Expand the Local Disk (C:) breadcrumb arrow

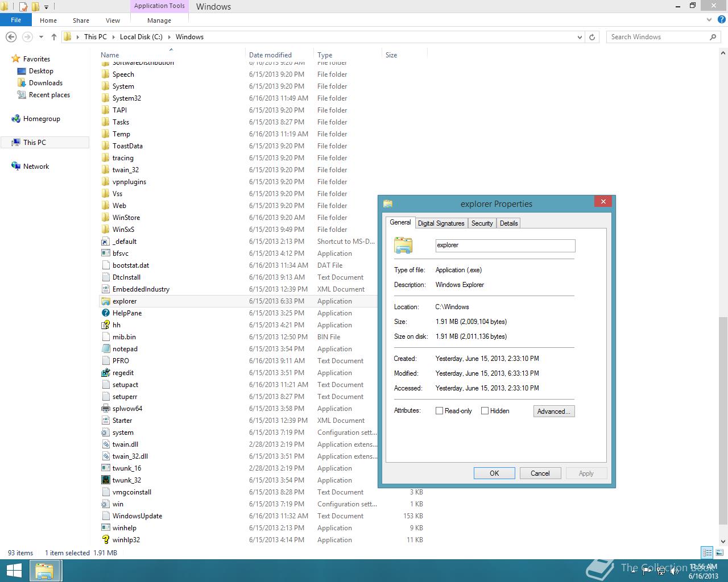click(x=169, y=37)
